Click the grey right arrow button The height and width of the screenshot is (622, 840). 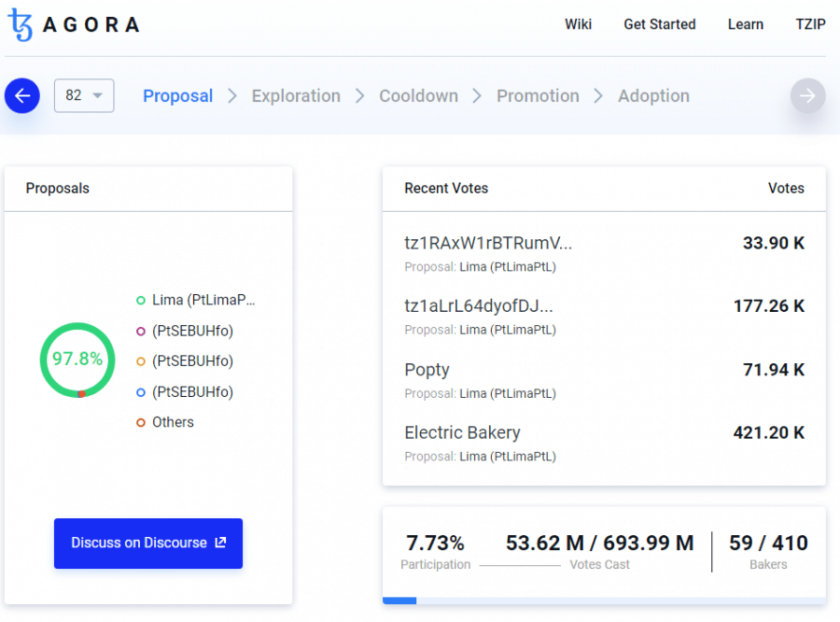[x=808, y=96]
